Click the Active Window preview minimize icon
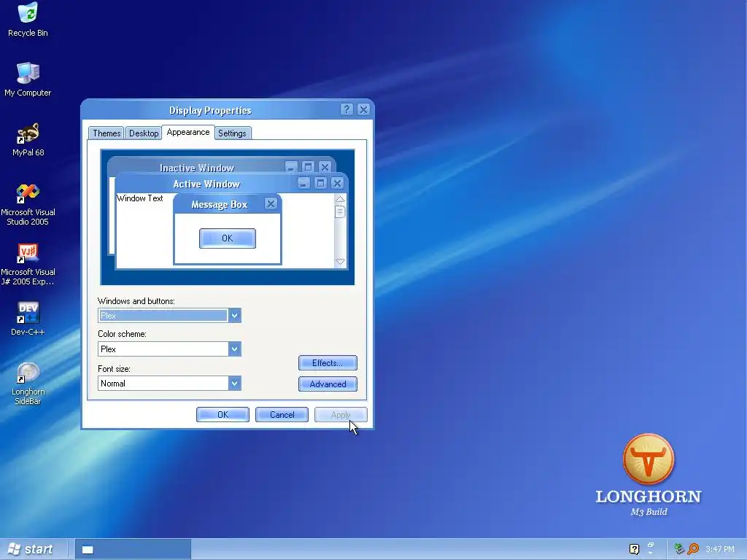The height and width of the screenshot is (560, 747). [x=303, y=183]
